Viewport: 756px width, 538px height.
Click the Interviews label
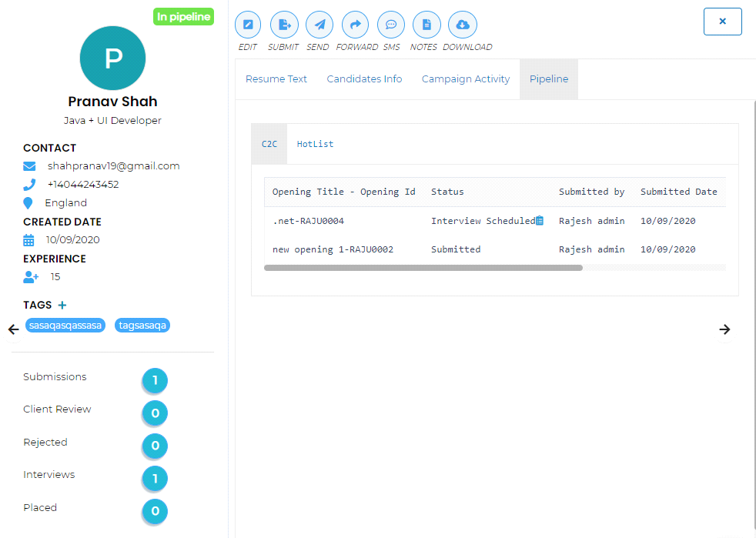pos(49,475)
